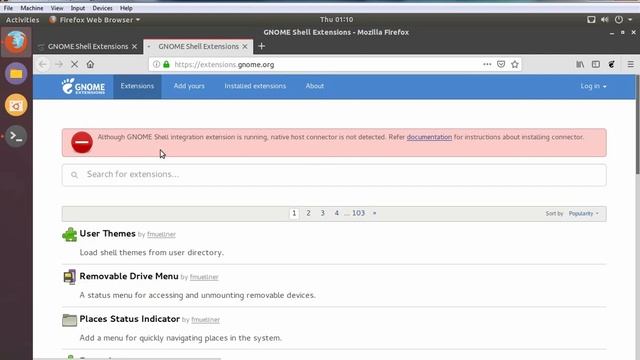Open the Input menu
Screen dimensions: 640x360
78,8
